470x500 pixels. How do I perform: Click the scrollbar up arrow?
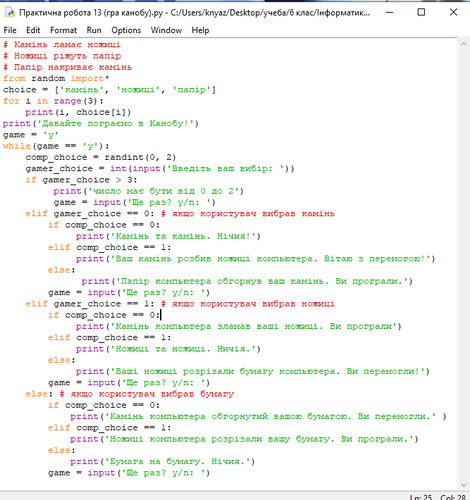click(x=464, y=44)
